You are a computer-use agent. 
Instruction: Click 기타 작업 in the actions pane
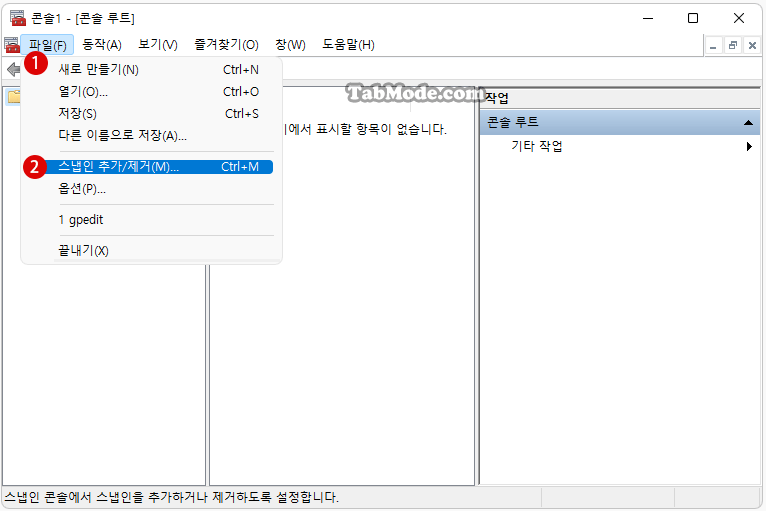coord(537,146)
